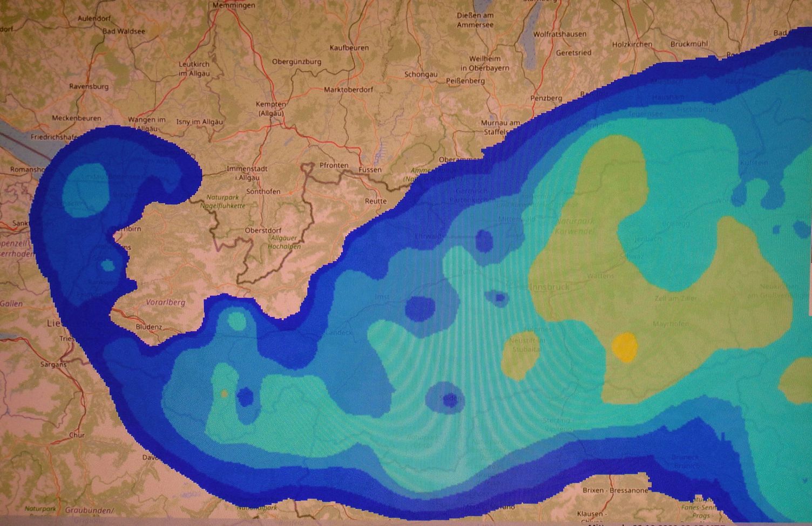Click the Penzberg town label
This screenshot has width=812, height=526.
[546, 98]
